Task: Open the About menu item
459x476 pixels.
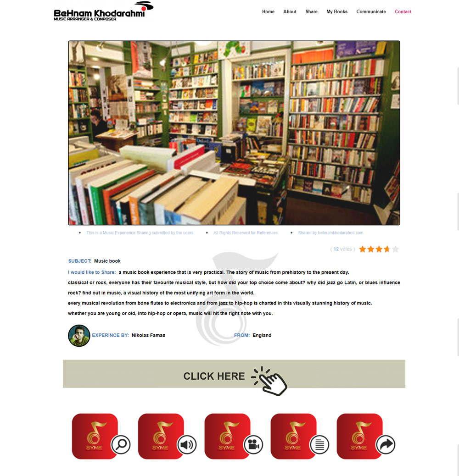Action: point(290,11)
